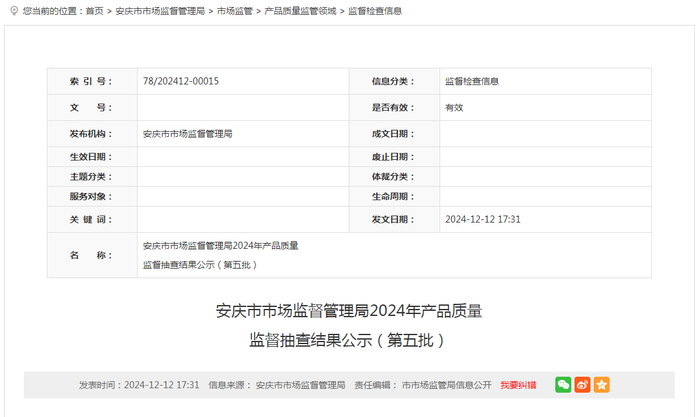Click the 发布机构 label cell
The width and height of the screenshot is (700, 417).
coord(92,134)
